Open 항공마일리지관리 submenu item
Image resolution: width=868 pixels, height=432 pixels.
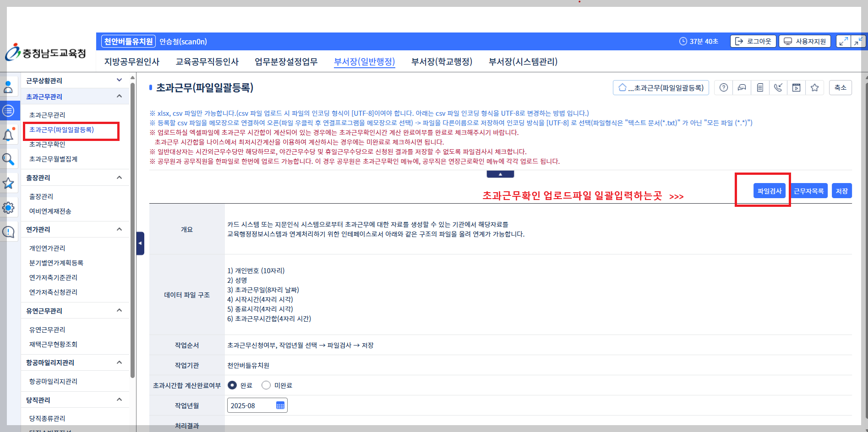53,381
